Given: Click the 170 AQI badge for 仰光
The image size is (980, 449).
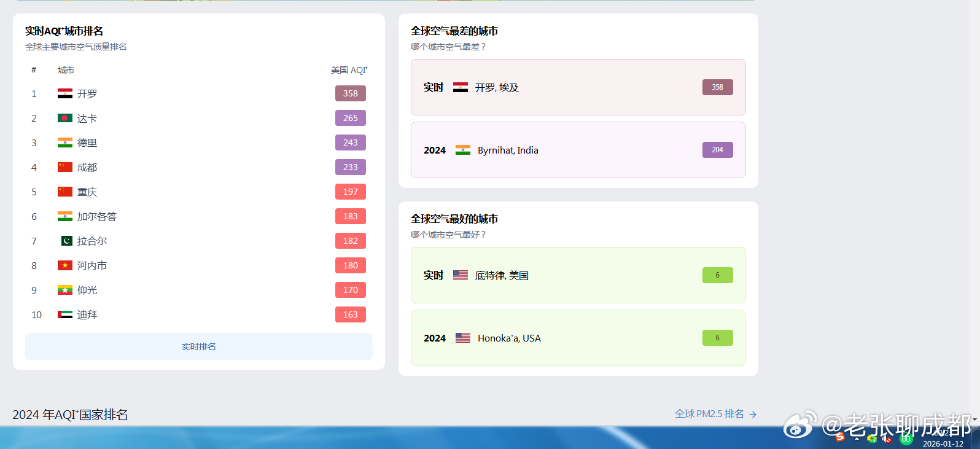Looking at the screenshot, I should coord(351,290).
